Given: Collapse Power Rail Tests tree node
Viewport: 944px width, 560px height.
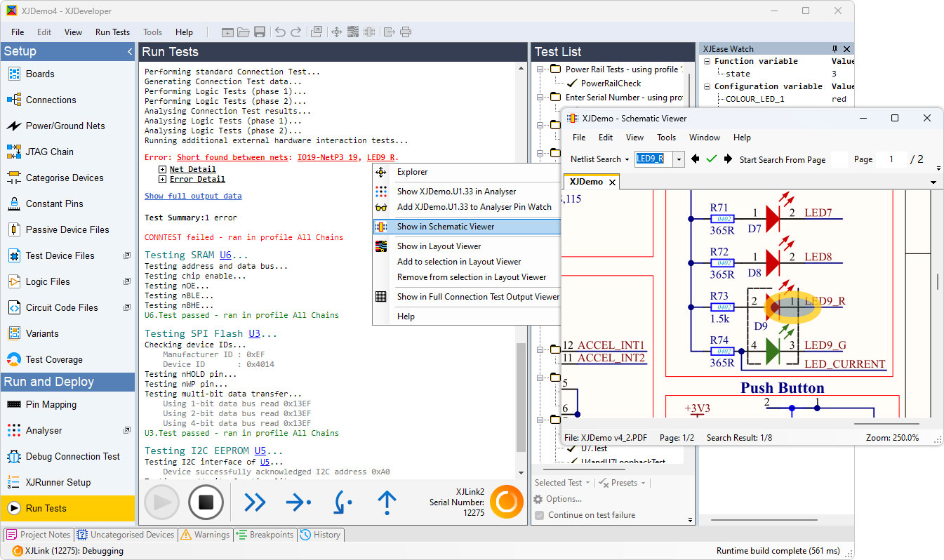Looking at the screenshot, I should pyautogui.click(x=541, y=69).
